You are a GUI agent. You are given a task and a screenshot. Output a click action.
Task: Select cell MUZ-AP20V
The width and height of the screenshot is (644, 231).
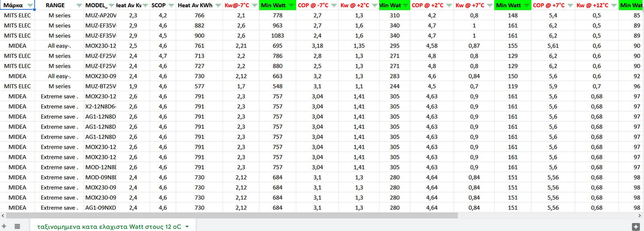point(100,15)
